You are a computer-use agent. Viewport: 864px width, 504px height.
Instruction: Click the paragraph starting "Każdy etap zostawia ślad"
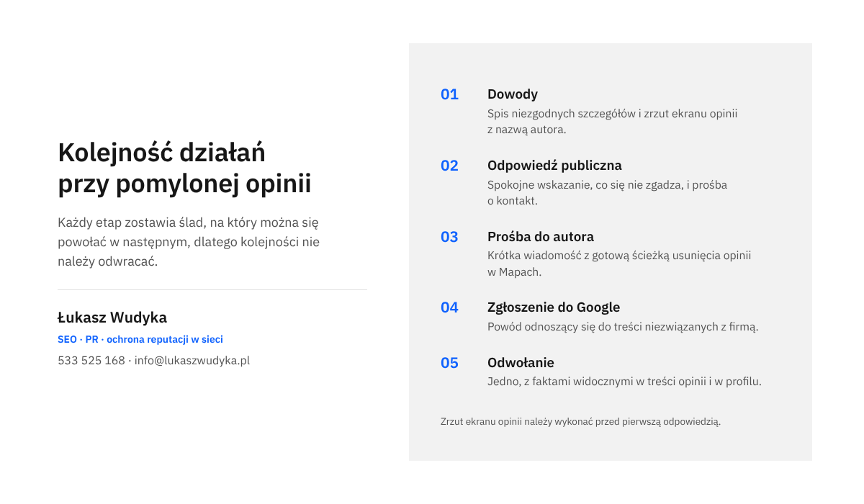[189, 242]
